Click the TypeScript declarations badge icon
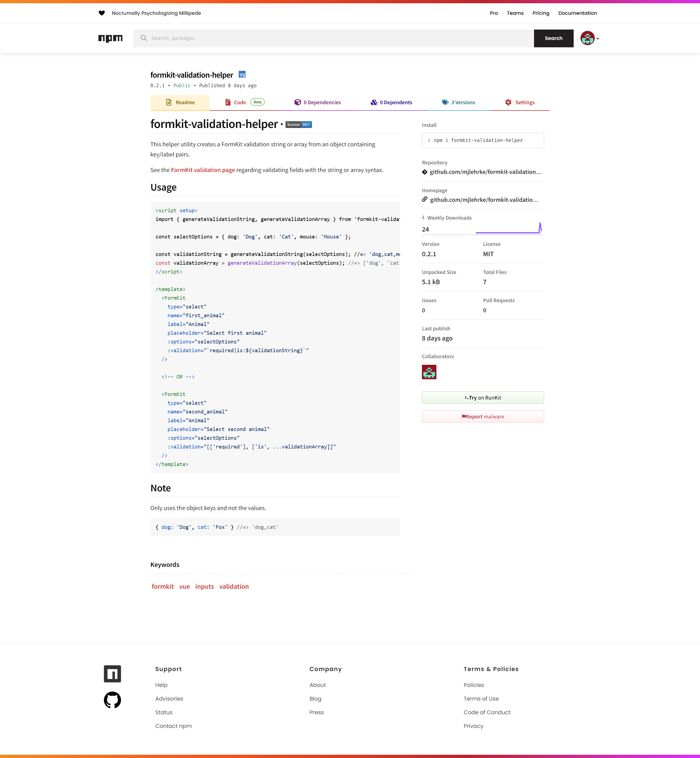Image resolution: width=700 pixels, height=758 pixels. [x=242, y=75]
